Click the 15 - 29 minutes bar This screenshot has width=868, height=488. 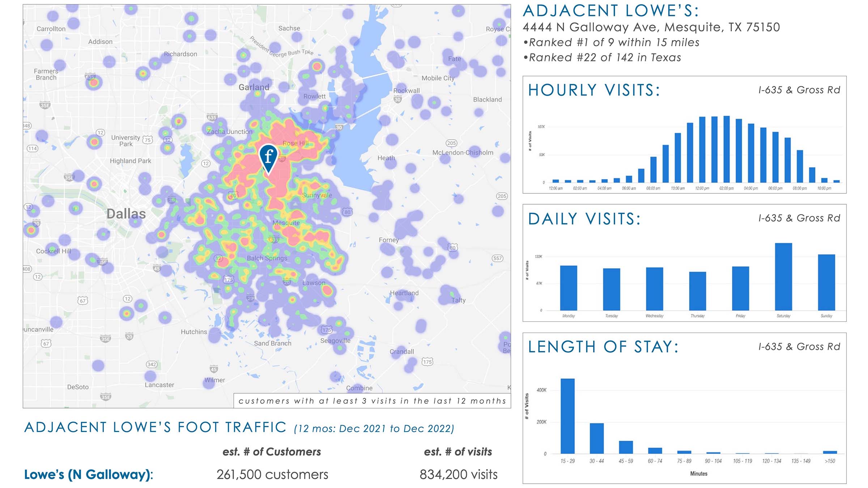567,416
